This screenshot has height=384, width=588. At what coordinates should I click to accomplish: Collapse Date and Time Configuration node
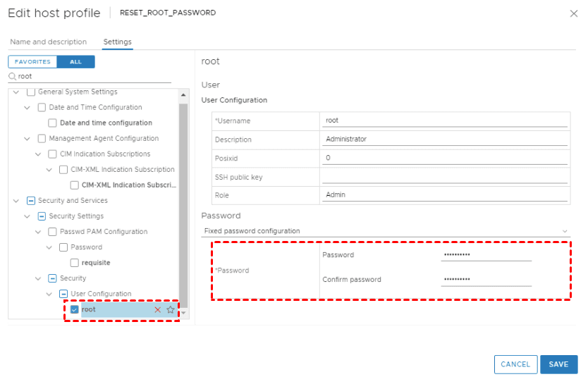pyautogui.click(x=27, y=108)
